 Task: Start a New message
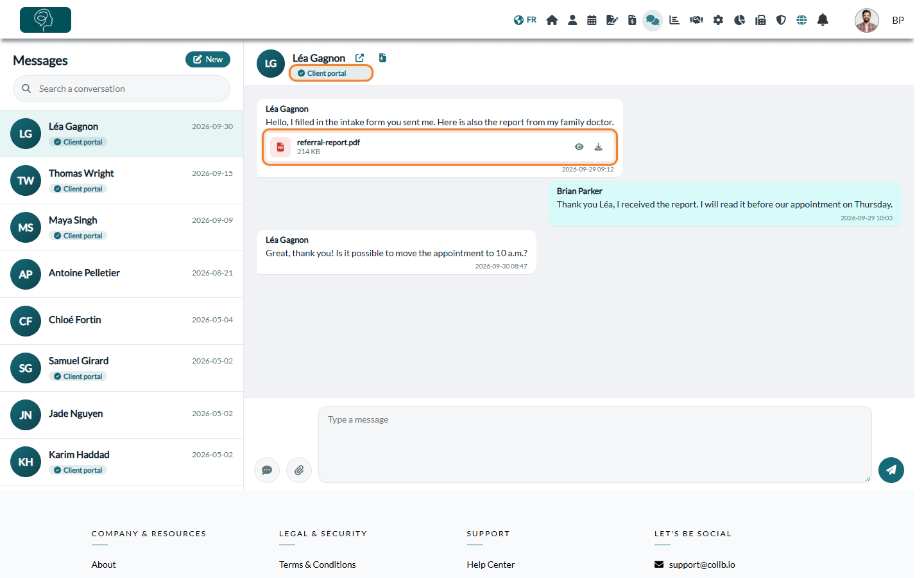208,59
